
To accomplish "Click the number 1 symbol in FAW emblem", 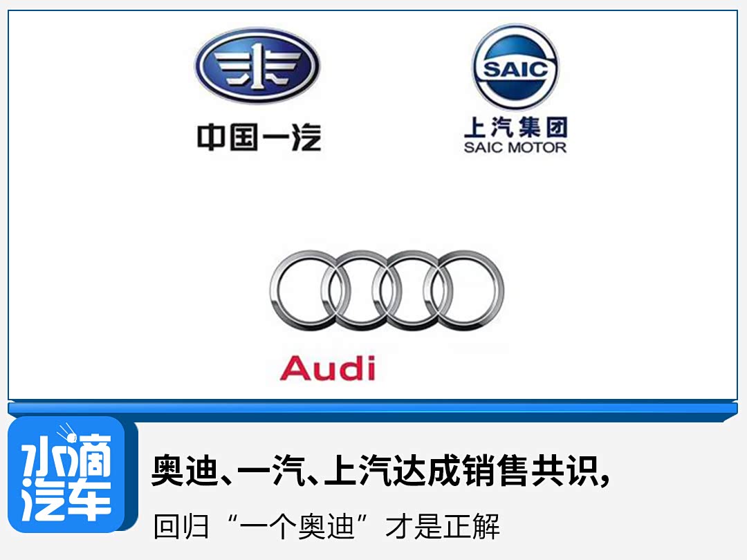I will [257, 65].
